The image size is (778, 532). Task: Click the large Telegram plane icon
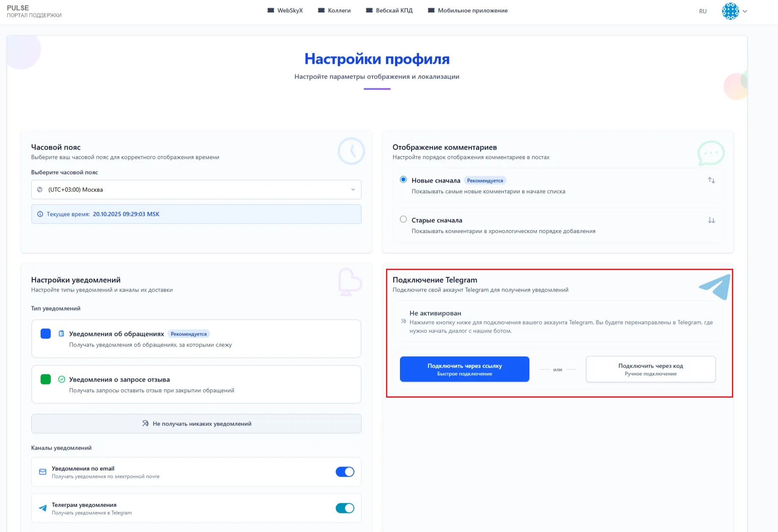(x=715, y=287)
